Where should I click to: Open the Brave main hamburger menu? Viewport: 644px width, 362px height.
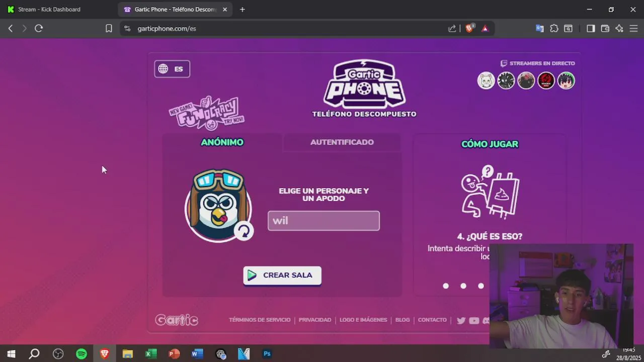(x=633, y=29)
